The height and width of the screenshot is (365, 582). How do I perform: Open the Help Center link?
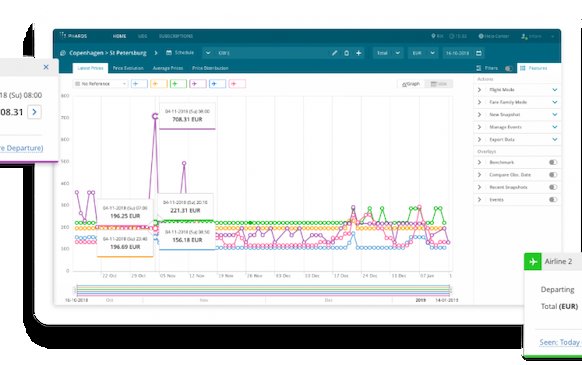click(x=494, y=36)
